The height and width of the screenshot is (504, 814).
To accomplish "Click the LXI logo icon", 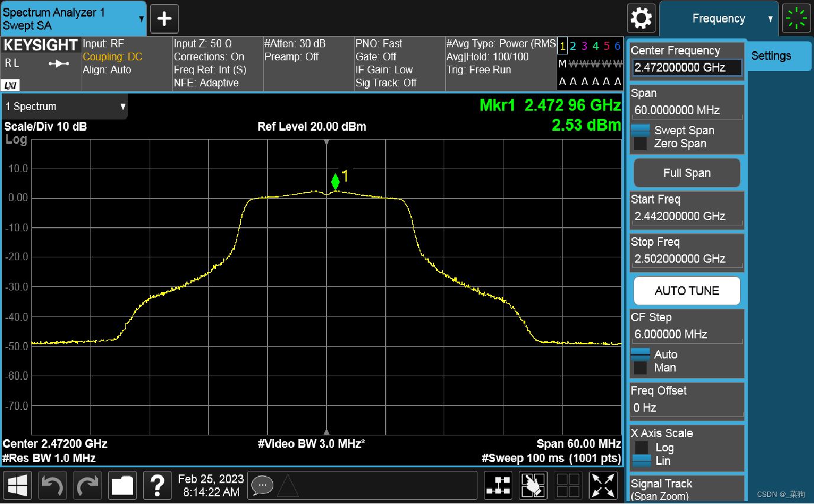I will coord(11,86).
